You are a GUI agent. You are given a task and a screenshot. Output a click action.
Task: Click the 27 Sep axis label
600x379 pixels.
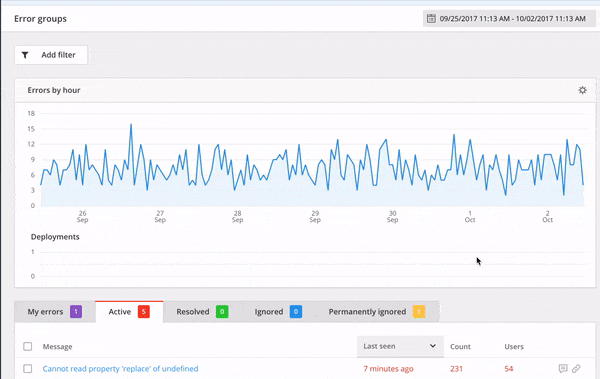click(x=160, y=216)
